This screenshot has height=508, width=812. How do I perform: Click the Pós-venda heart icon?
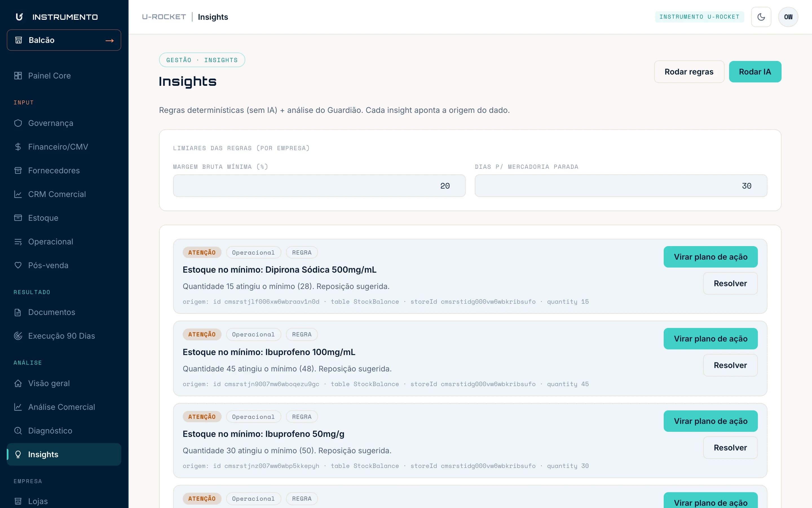coord(18,265)
